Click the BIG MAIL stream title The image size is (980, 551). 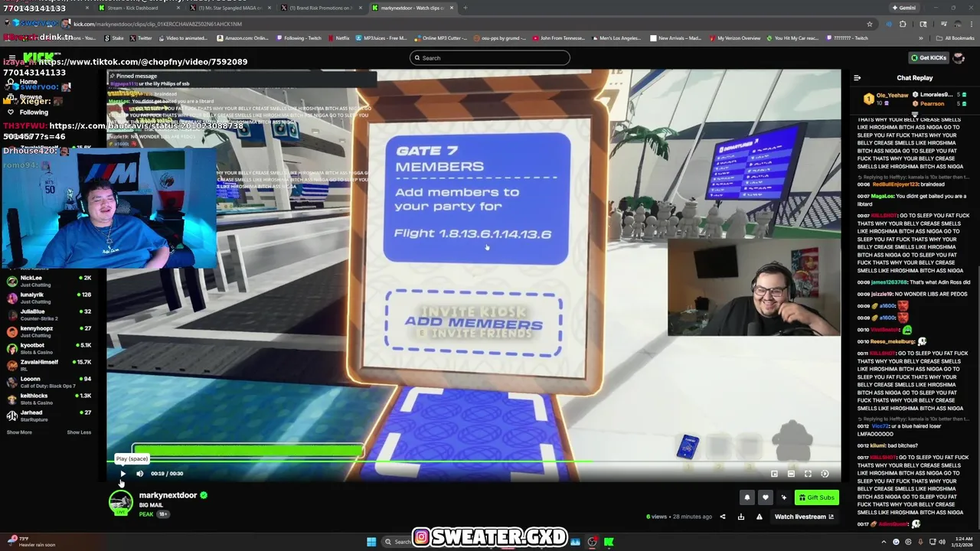click(x=151, y=505)
